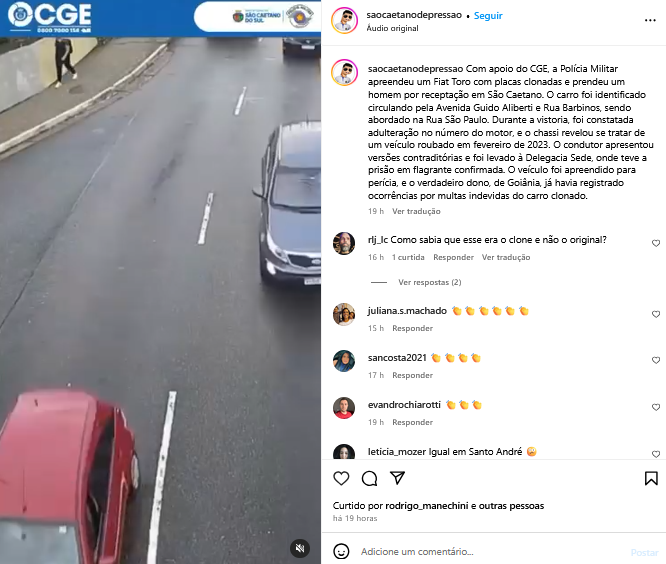Image resolution: width=666 pixels, height=564 pixels.
Task: Like rlj_lc's comment heart
Action: coord(656,243)
